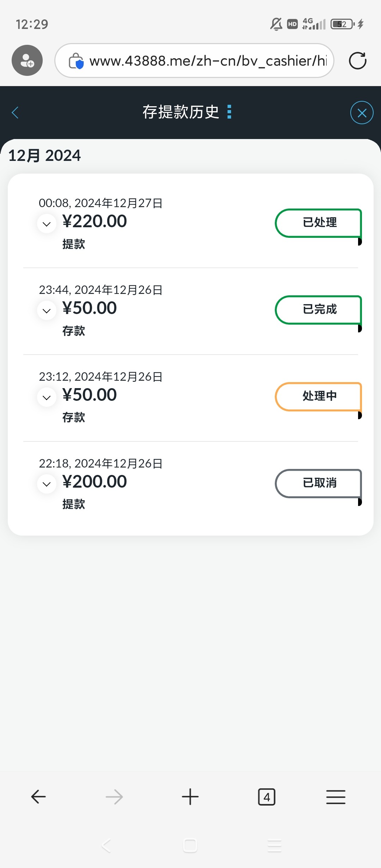The image size is (381, 868).
Task: Open the tab switcher showing 4 tabs
Action: (x=267, y=797)
